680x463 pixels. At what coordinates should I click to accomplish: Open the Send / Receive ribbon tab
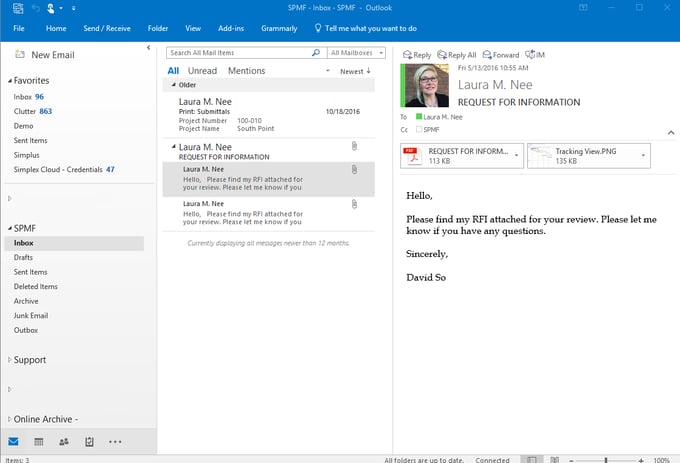coord(107,28)
